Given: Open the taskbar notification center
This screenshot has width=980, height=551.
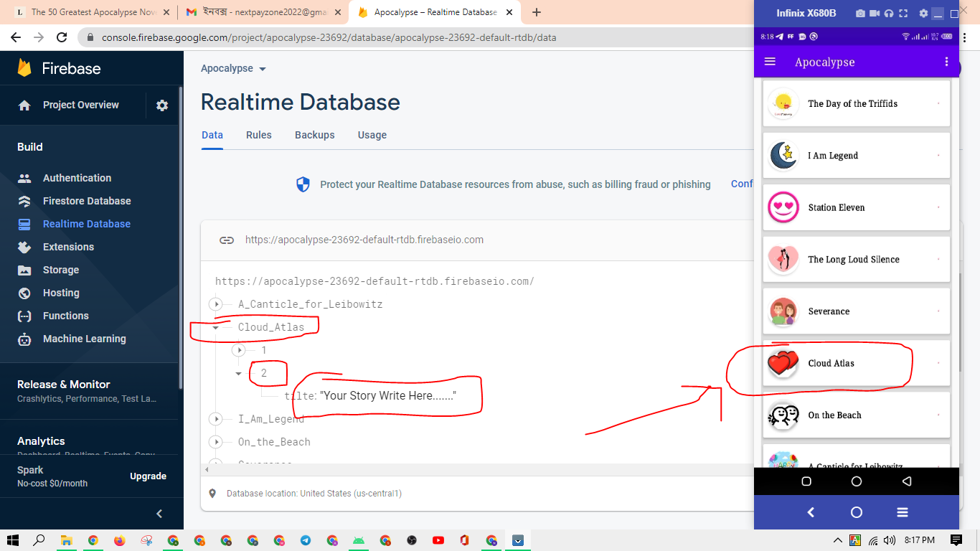Looking at the screenshot, I should pos(956,540).
